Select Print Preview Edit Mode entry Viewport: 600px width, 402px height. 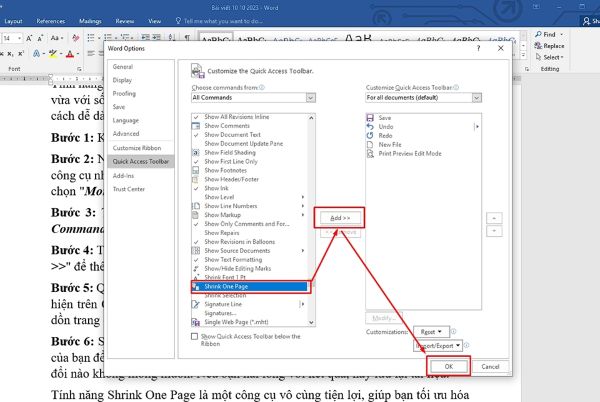410,153
